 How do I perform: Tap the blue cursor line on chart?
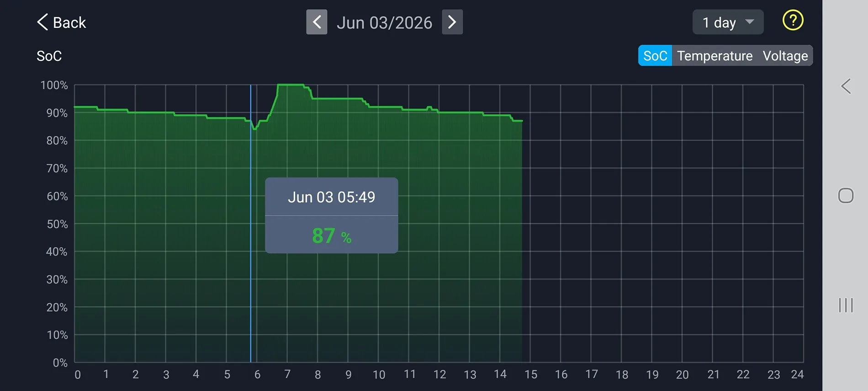(250, 223)
